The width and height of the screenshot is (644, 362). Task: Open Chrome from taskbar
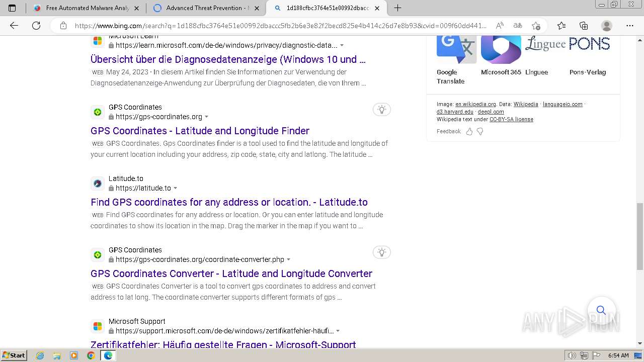(x=91, y=355)
